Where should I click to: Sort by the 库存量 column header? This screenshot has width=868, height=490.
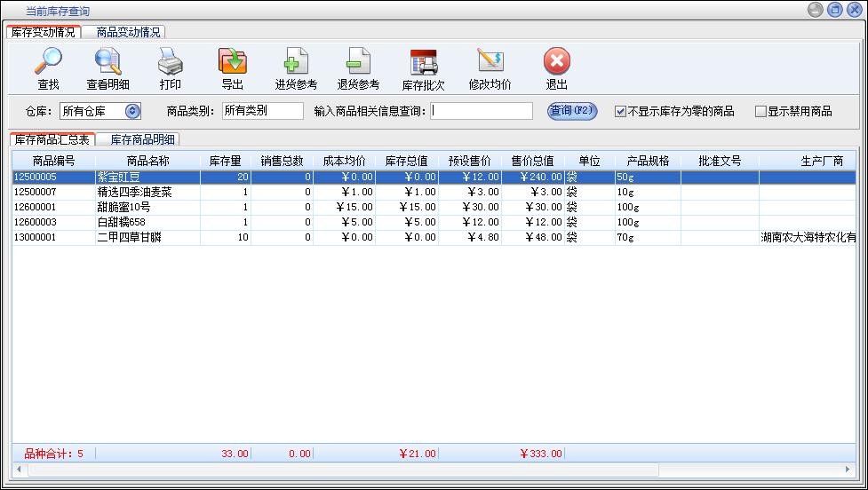click(225, 161)
